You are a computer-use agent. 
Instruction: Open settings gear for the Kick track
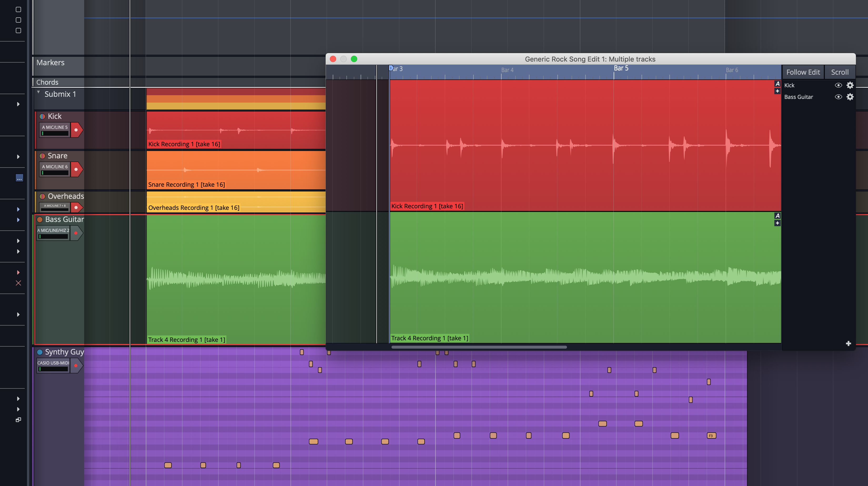coord(850,85)
